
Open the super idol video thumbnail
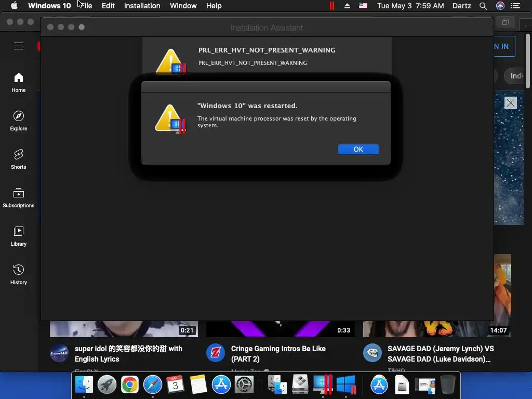click(124, 329)
